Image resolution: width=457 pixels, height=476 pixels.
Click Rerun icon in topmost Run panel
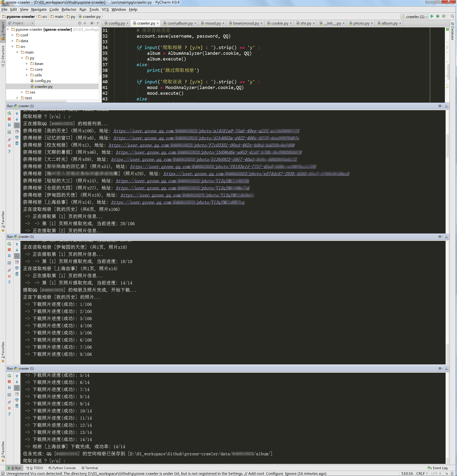coord(9,113)
